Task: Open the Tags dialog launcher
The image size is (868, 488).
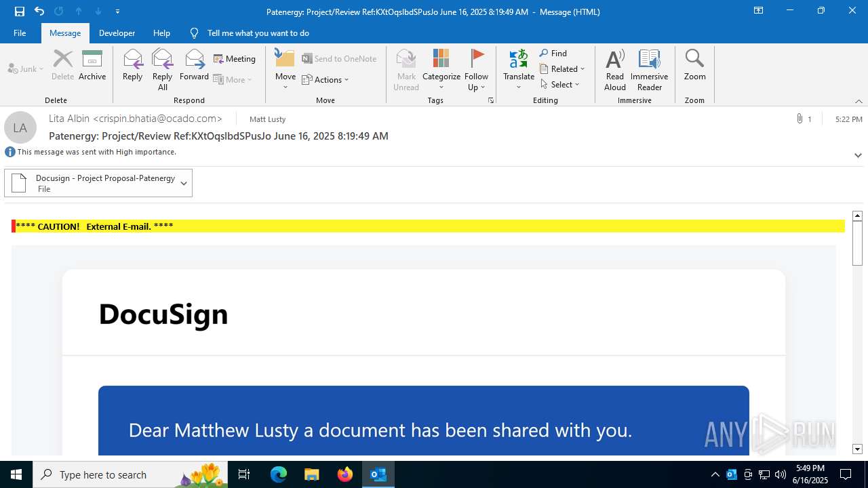Action: click(x=491, y=100)
